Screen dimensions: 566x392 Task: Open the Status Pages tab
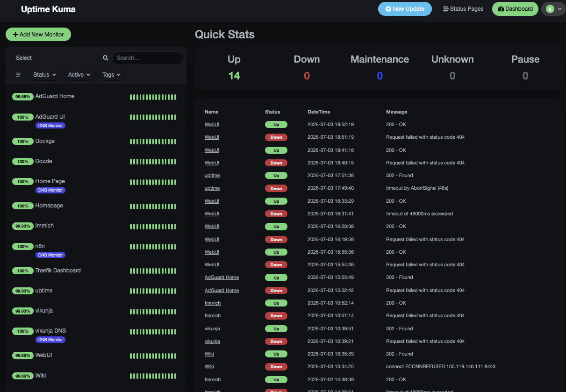click(x=463, y=9)
